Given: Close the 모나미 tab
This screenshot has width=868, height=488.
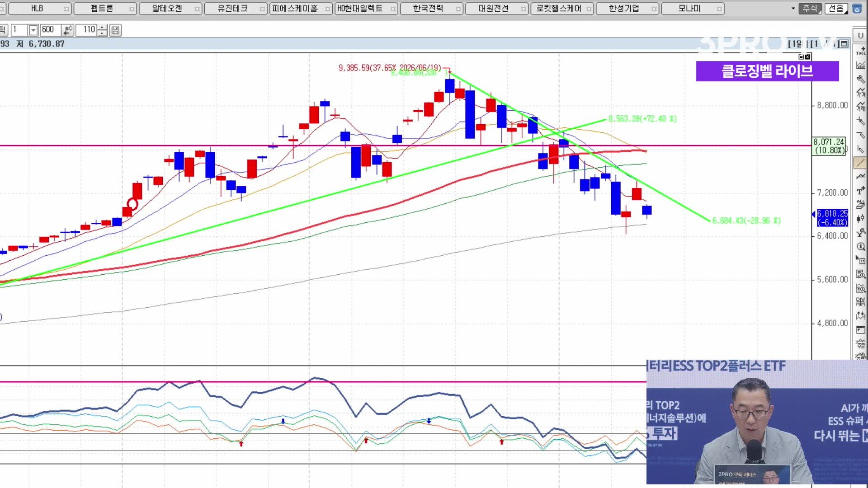Looking at the screenshot, I should tap(719, 9).
